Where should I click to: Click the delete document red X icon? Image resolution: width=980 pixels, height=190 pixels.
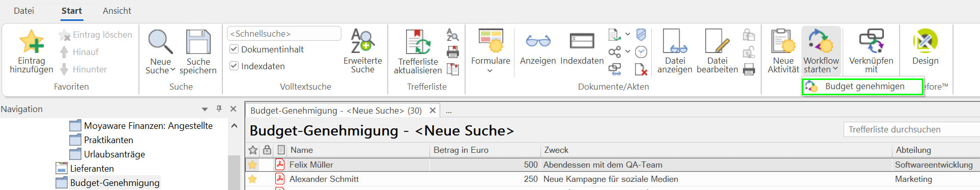641,69
